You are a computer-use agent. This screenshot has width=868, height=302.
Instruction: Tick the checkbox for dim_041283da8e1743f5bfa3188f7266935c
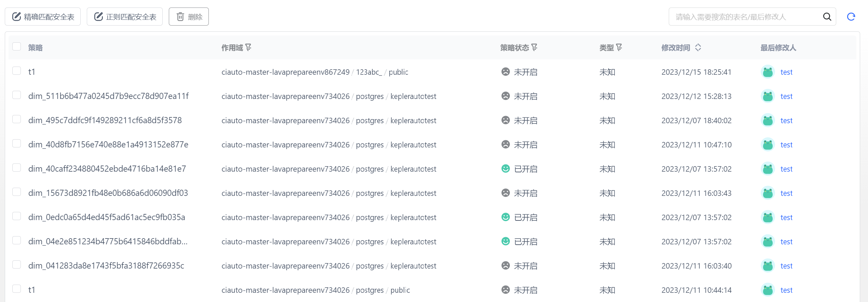point(17,264)
